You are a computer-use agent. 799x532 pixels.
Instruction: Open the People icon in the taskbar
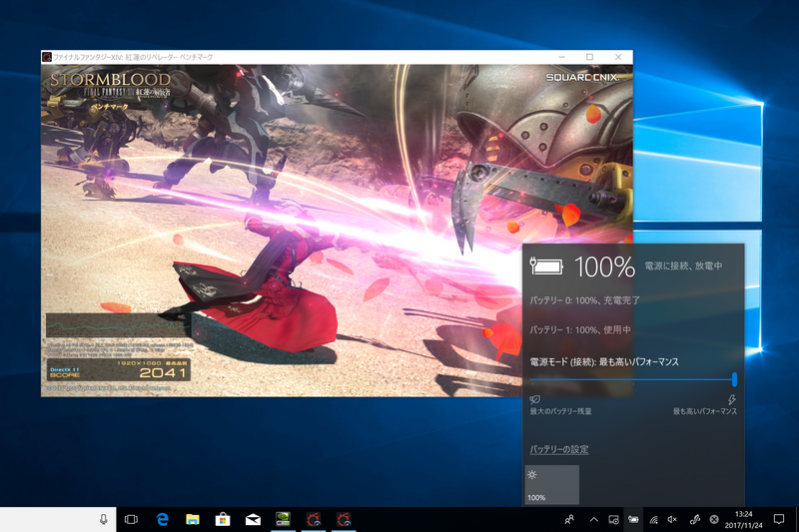tap(569, 519)
